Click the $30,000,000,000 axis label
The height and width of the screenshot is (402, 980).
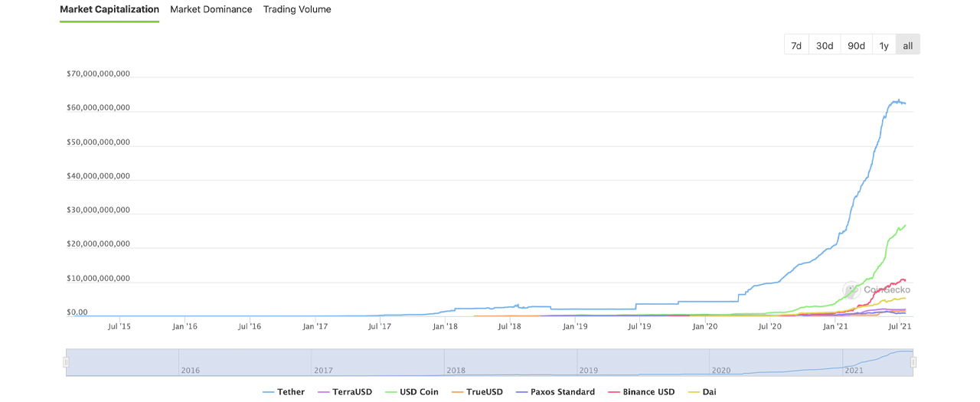click(99, 210)
